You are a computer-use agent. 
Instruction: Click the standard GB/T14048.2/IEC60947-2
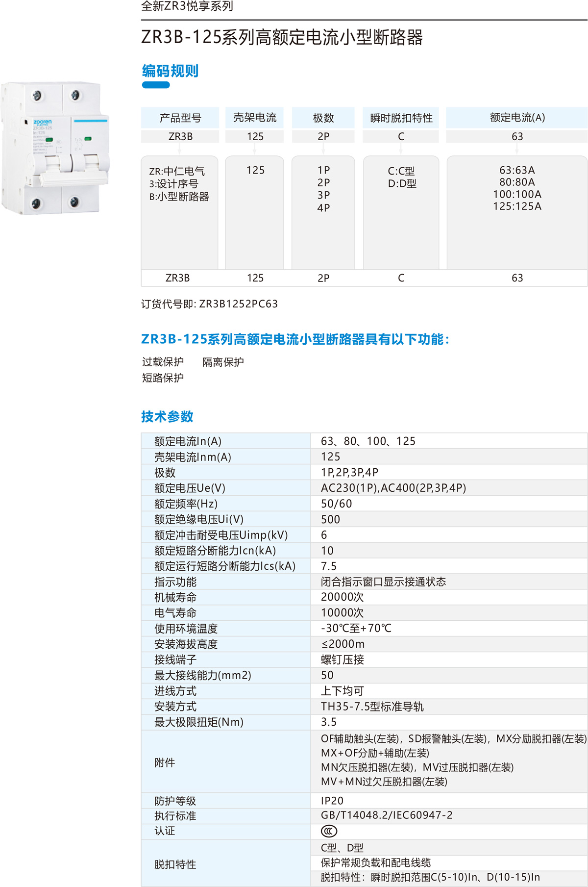tap(387, 815)
